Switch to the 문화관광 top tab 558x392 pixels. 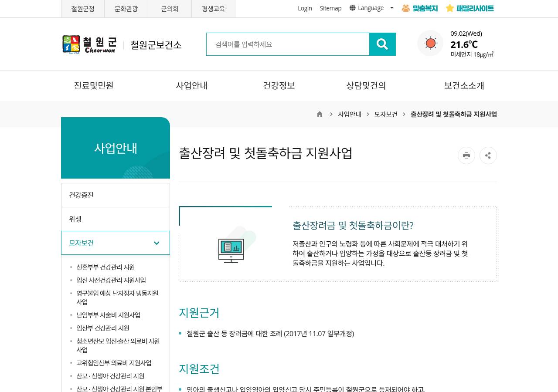(126, 9)
